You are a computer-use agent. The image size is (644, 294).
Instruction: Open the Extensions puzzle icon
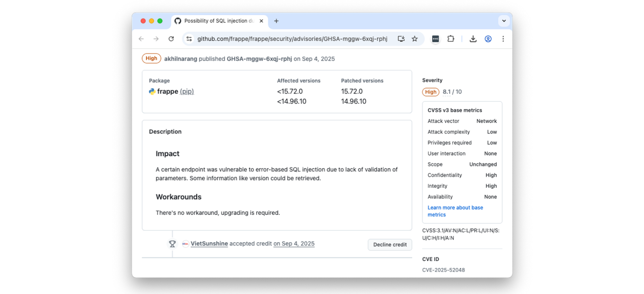pos(451,39)
